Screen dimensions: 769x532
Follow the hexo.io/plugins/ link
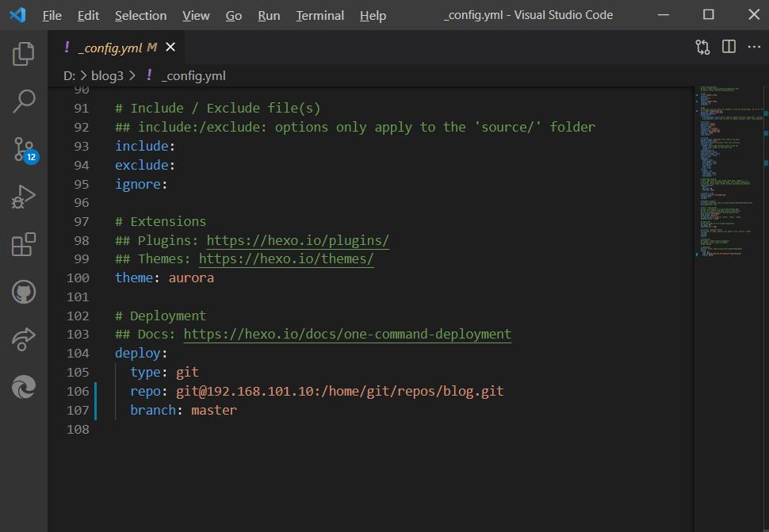tap(298, 241)
